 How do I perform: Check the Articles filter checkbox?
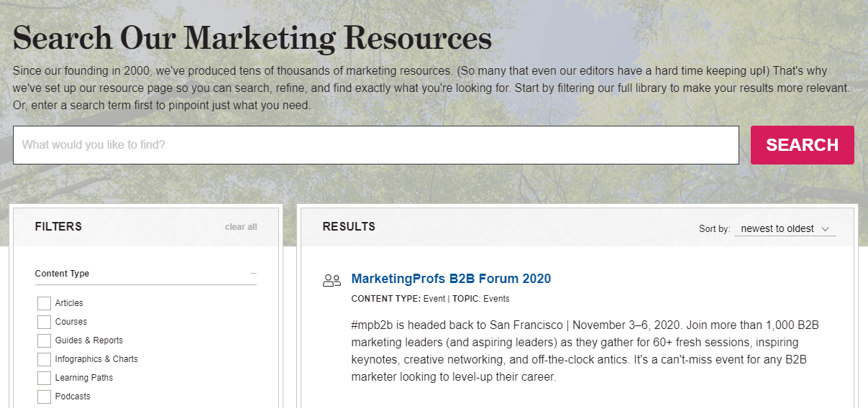click(44, 303)
